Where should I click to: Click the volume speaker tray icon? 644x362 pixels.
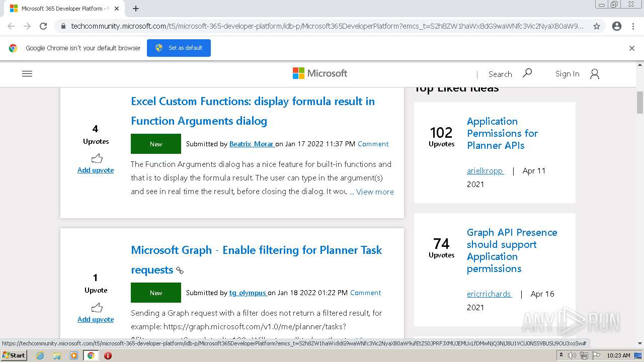572,355
